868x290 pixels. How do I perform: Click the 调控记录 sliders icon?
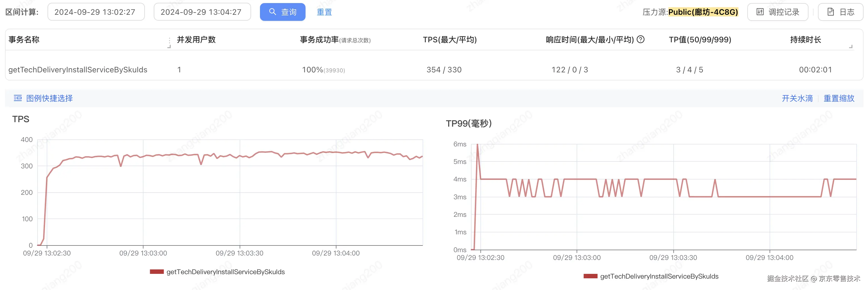[760, 12]
